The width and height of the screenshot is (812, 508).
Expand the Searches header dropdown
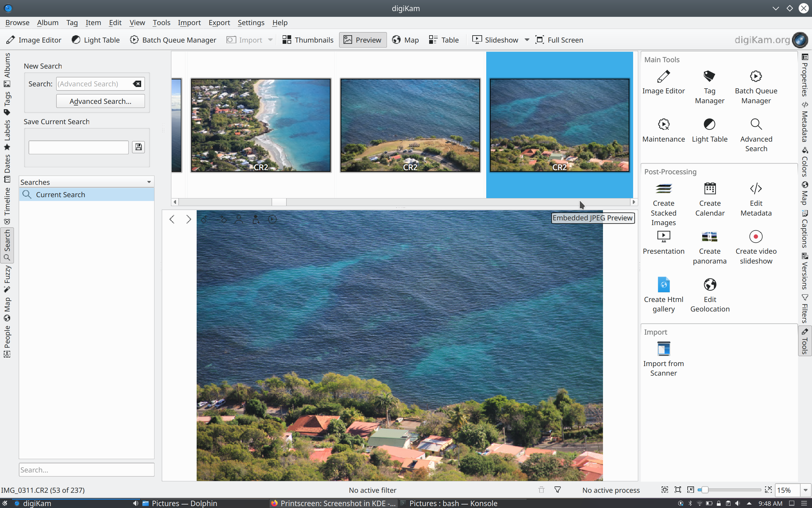pos(149,182)
